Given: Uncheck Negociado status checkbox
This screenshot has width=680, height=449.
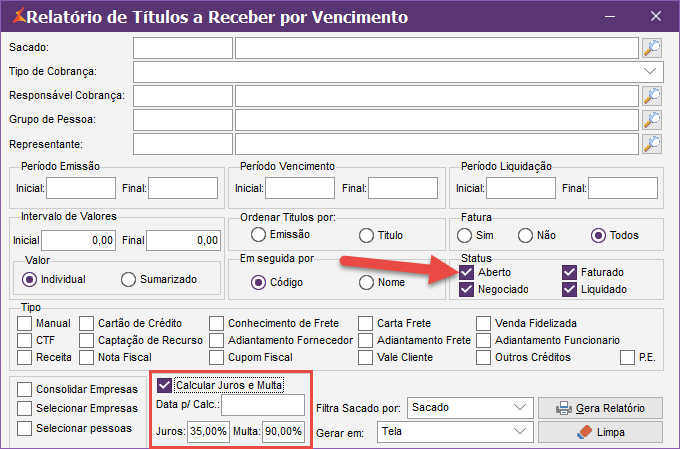Looking at the screenshot, I should pyautogui.click(x=466, y=289).
